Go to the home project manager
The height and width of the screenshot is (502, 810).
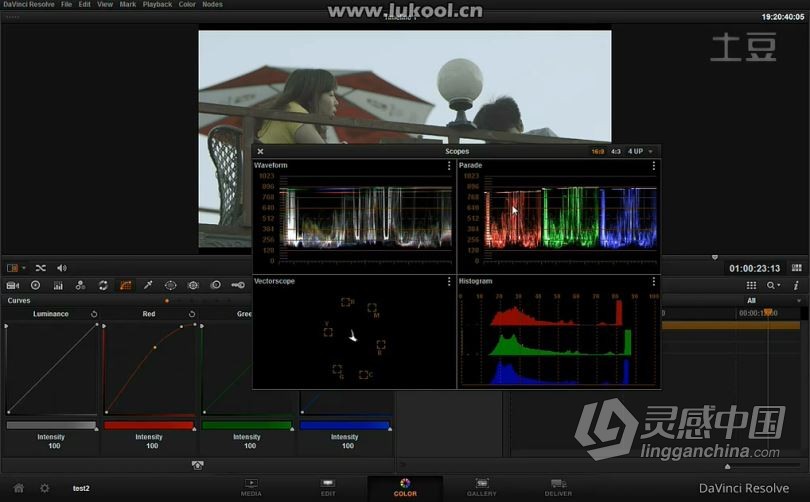19,488
